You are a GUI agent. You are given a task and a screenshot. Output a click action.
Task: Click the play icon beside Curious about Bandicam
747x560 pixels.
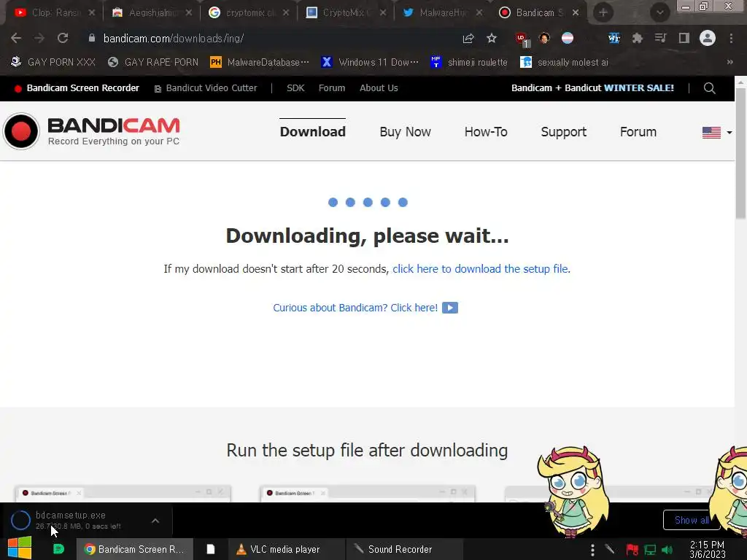[x=449, y=308]
